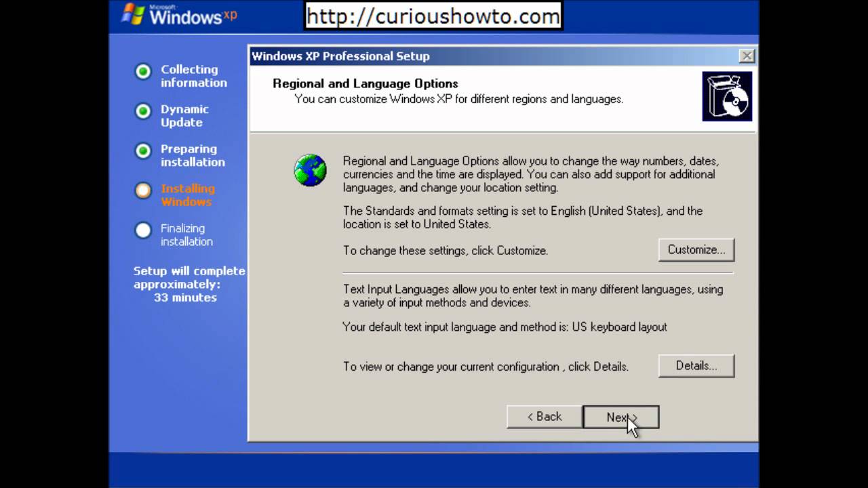The width and height of the screenshot is (868, 488).
Task: Click the setup CD box icon
Action: [727, 96]
